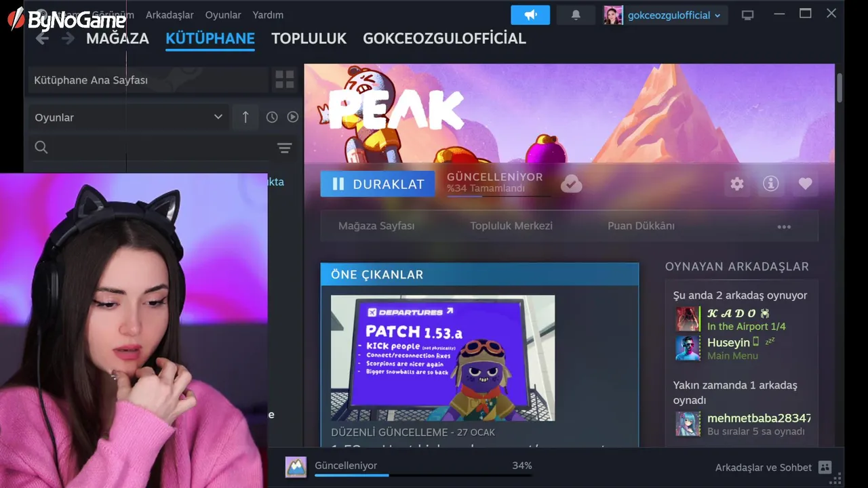Image resolution: width=868 pixels, height=488 pixels.
Task: Click "Şu anda 2 arkadaş oynuyor" text
Action: (740, 296)
